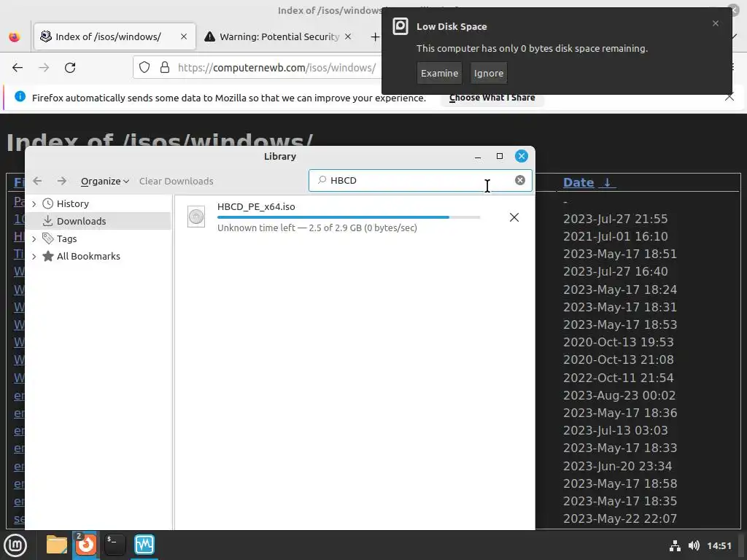Viewport: 747px width, 560px height.
Task: Click Examine in Low Disk Space notification
Action: coord(439,74)
